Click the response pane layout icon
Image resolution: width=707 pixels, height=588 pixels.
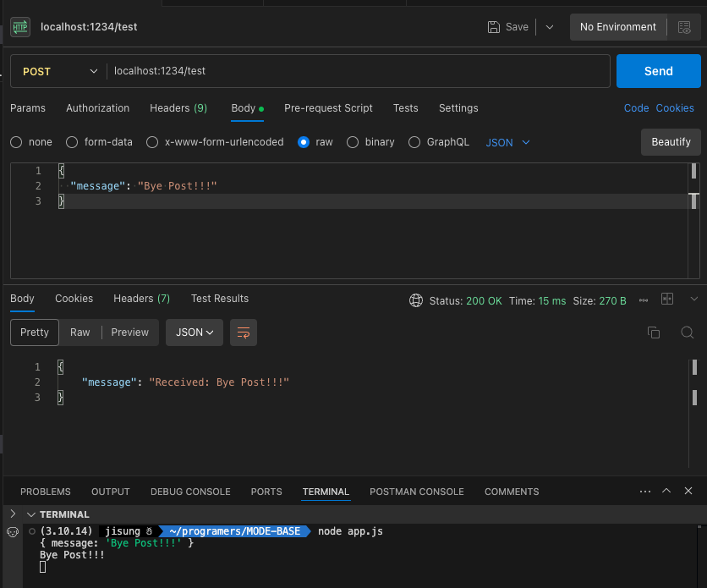(x=667, y=299)
